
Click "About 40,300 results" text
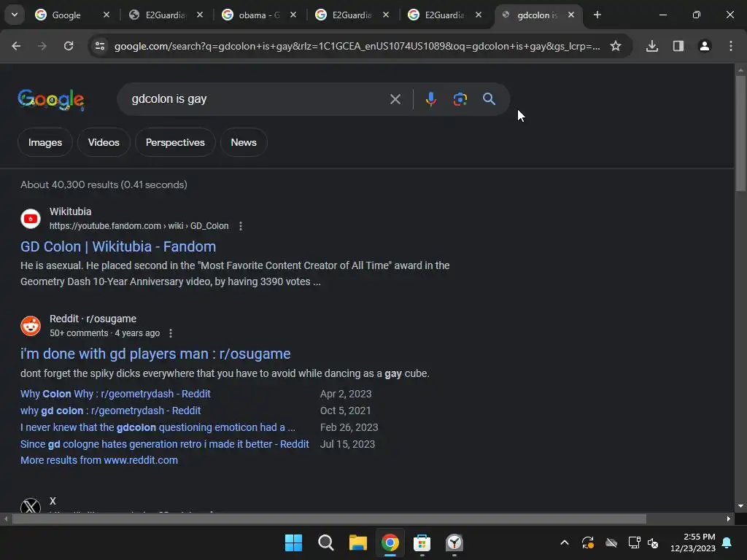click(x=69, y=184)
